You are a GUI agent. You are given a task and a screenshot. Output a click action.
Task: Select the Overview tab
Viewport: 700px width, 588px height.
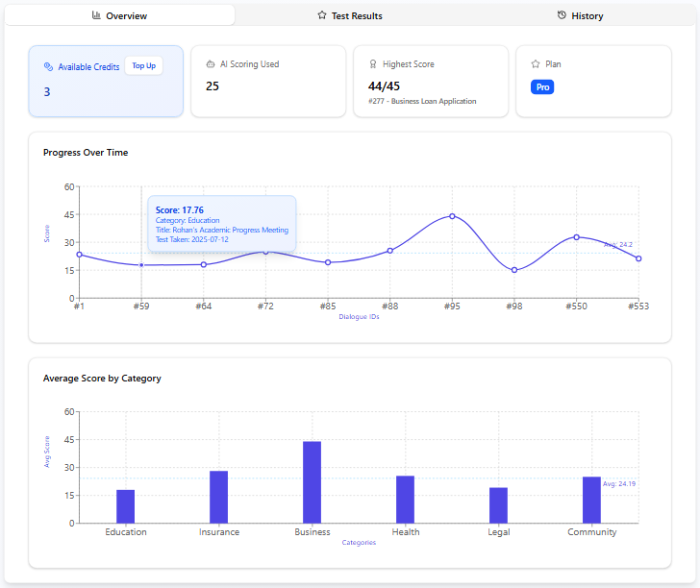click(119, 15)
